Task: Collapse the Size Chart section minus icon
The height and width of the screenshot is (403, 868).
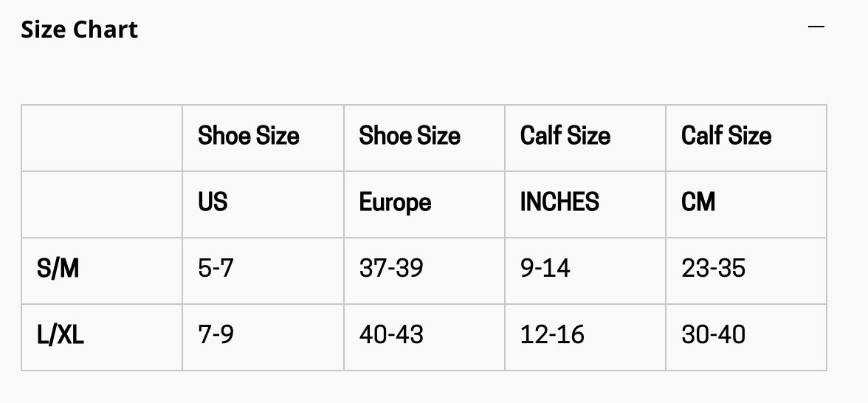Action: (x=816, y=27)
